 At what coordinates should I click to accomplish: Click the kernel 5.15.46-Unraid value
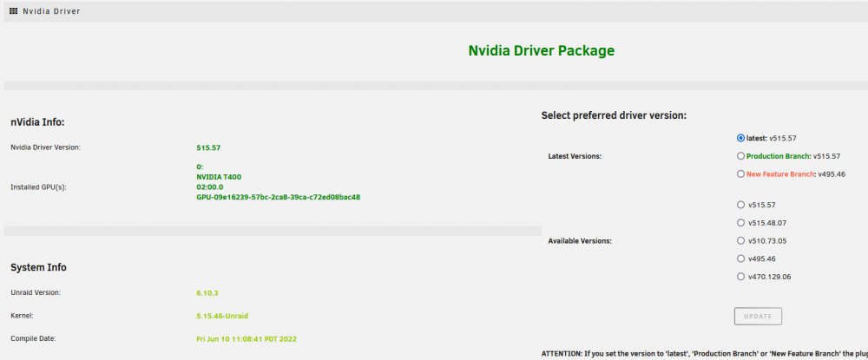point(222,316)
